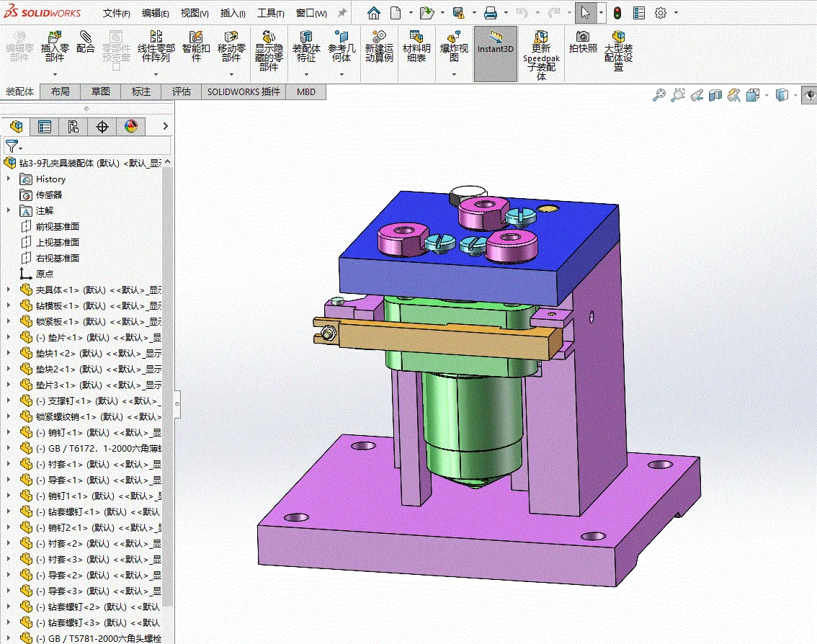Select the Take Snapshot (拍快照) tool
817x644 pixels.
[x=583, y=43]
